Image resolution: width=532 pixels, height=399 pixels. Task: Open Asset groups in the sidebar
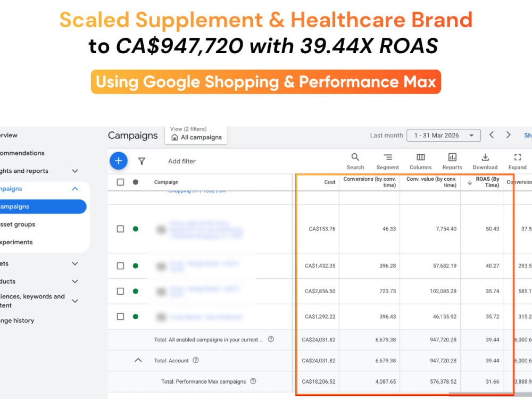(x=18, y=225)
